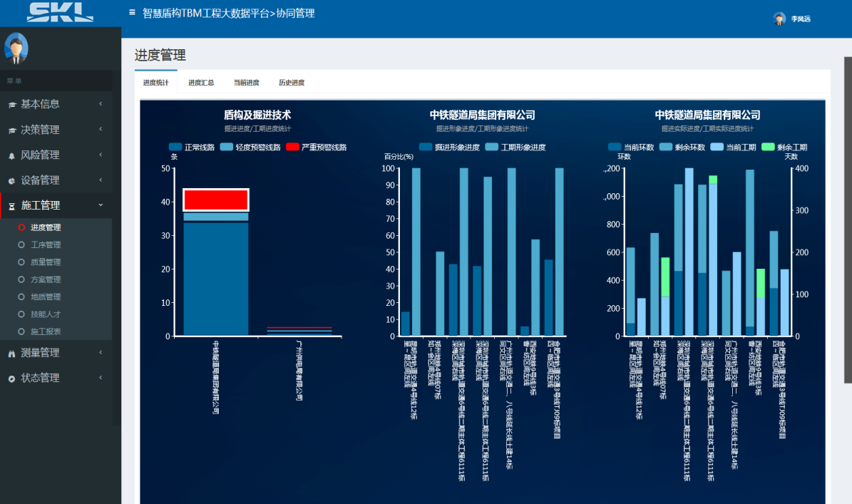
Task: Expand 基本信息 with its chevron arrow
Action: 101,104
